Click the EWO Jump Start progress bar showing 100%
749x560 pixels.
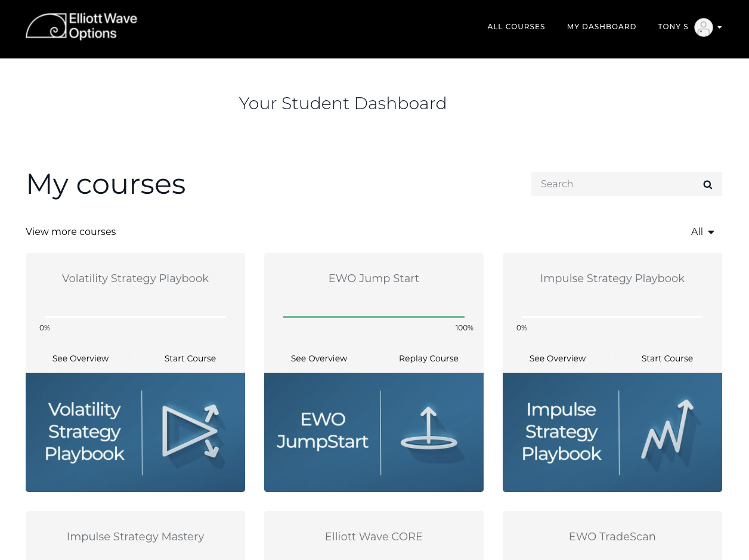tap(373, 317)
